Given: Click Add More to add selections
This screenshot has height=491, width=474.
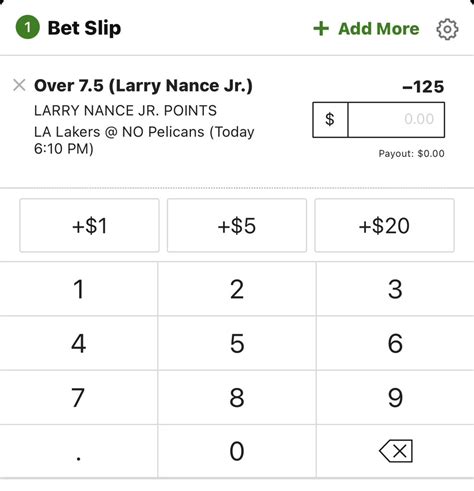Looking at the screenshot, I should 366,29.
